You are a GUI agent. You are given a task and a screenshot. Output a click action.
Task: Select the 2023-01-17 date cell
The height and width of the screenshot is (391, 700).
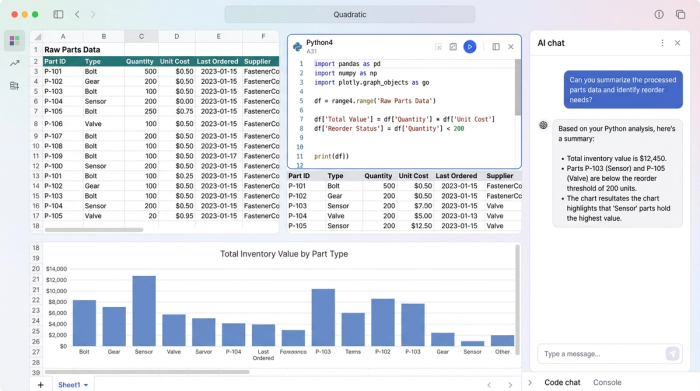pyautogui.click(x=219, y=156)
